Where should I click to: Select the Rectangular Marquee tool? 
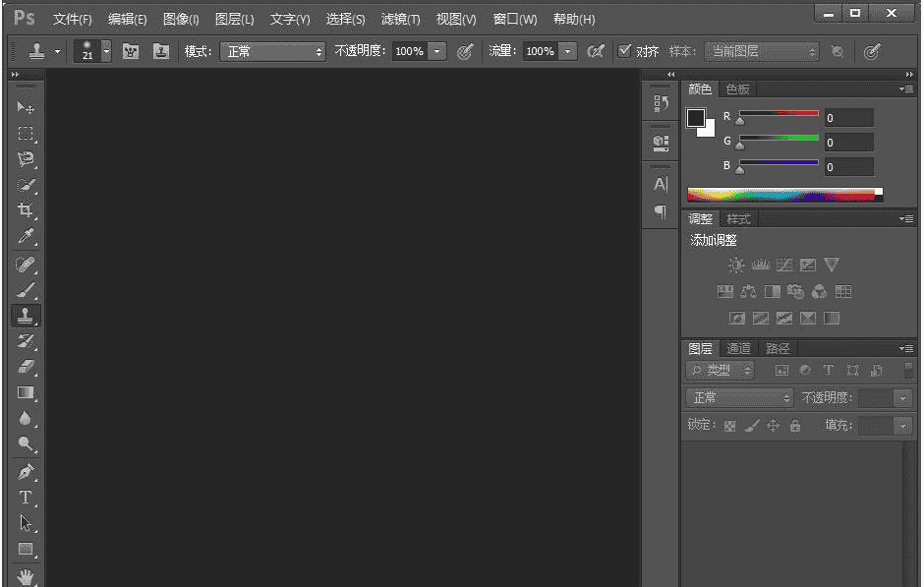click(26, 134)
